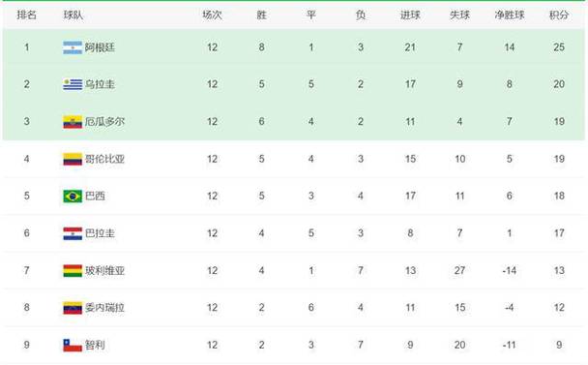Image resolution: width=588 pixels, height=365 pixels.
Task: Select Argentina's 25 points cell
Action: click(x=559, y=47)
